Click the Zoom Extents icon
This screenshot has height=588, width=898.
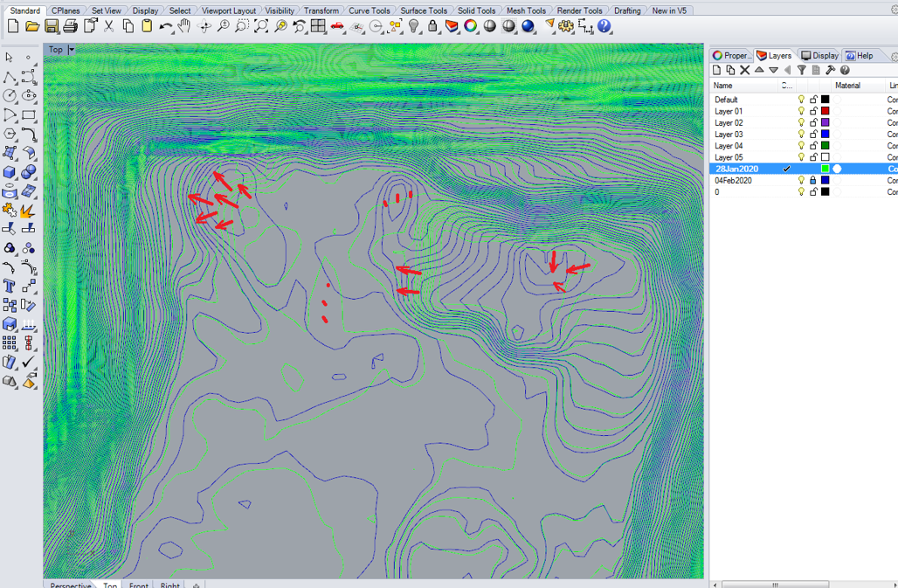pos(261,26)
